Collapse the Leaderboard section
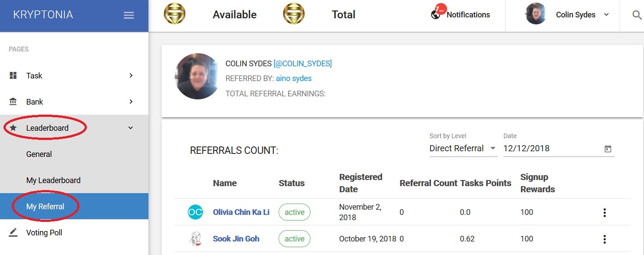The height and width of the screenshot is (255, 644). (131, 128)
